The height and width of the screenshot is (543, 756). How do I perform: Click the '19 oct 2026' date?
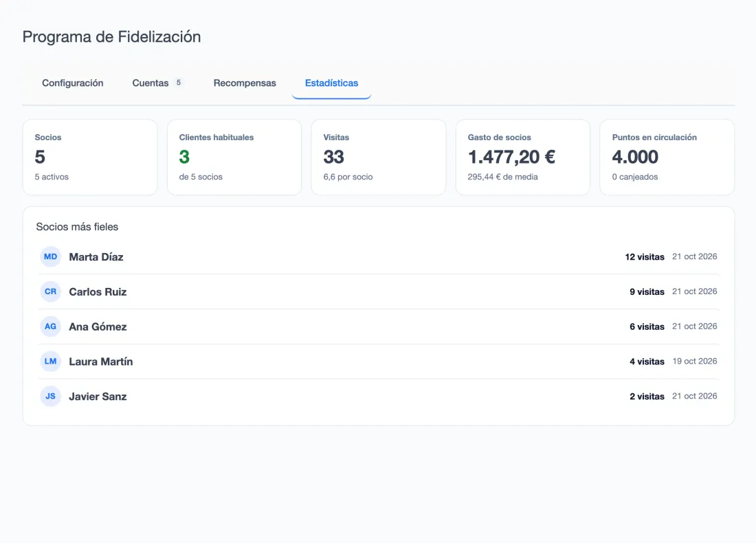click(695, 361)
